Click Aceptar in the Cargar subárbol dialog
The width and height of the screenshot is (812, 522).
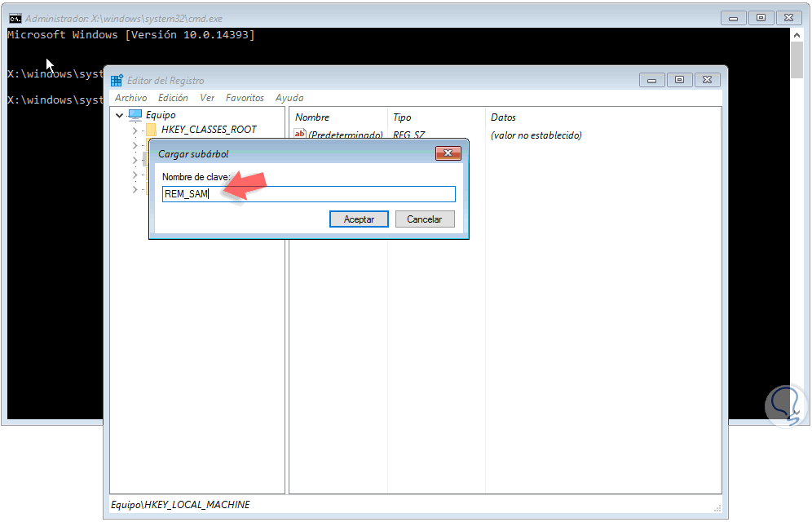tap(359, 219)
